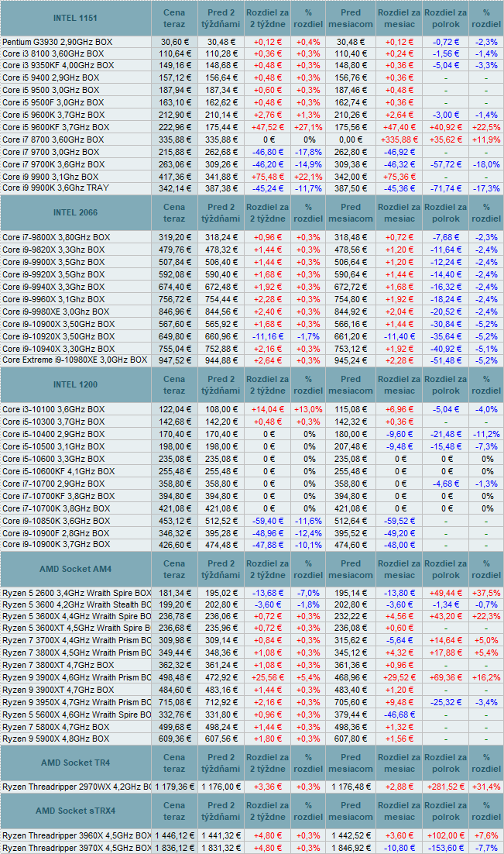Click Core i9 9900K 3,6Ghz TRAY
Viewport: 504px width, 854px height.
56,188
